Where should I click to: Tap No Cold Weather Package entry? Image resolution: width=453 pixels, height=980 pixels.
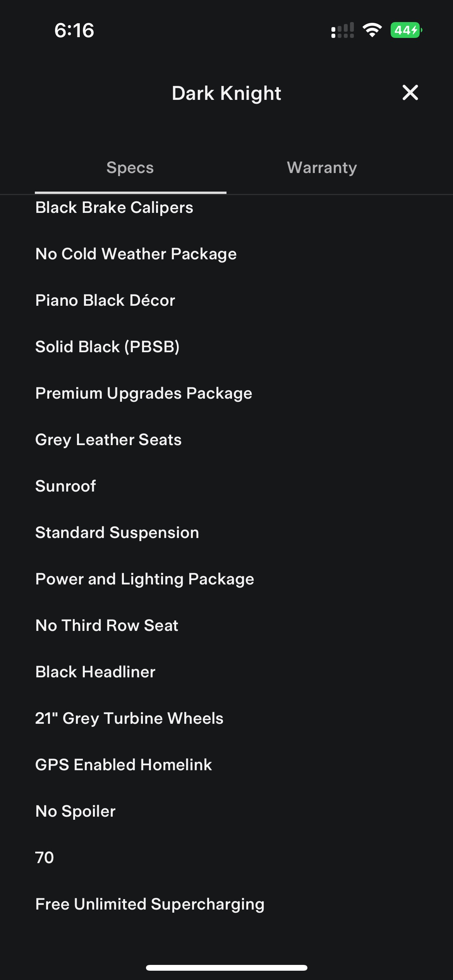[136, 254]
